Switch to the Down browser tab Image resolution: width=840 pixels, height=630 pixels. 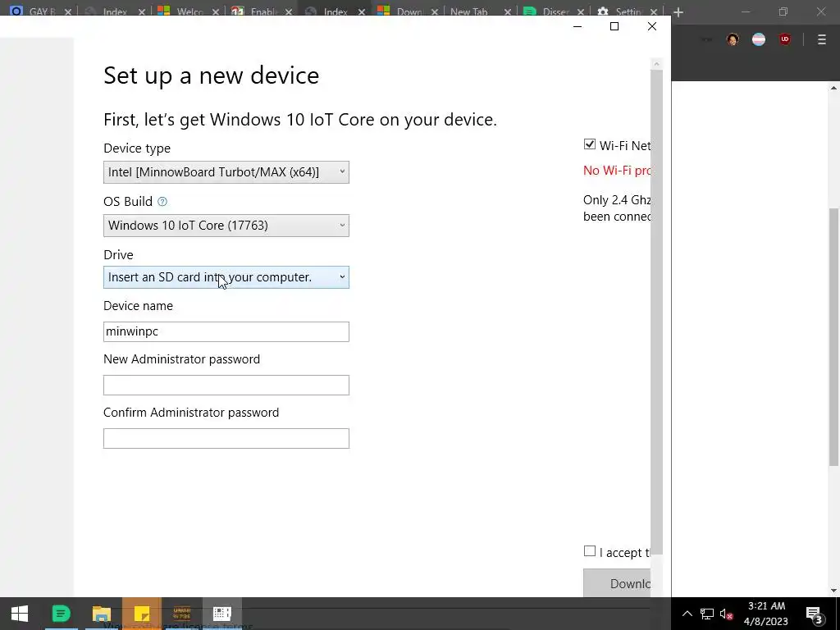click(406, 11)
